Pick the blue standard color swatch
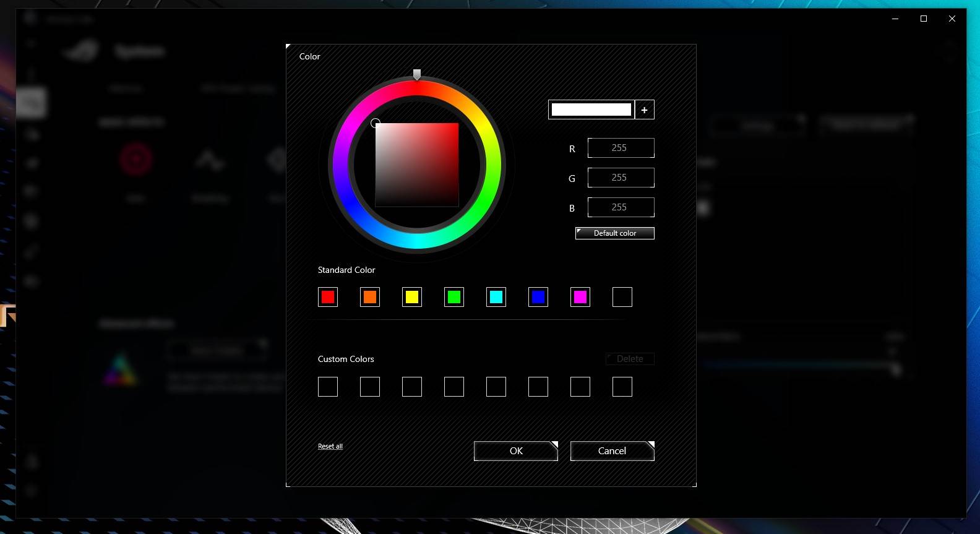 click(538, 297)
